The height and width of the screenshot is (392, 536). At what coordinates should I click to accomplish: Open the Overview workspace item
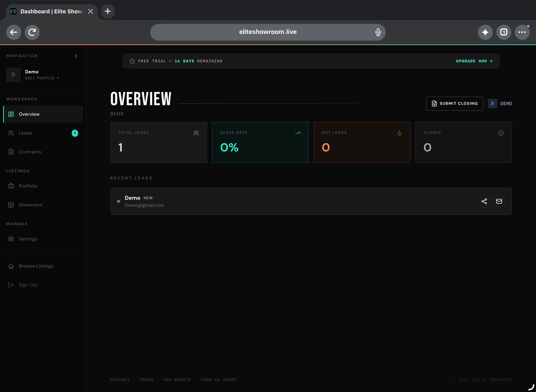(x=43, y=114)
